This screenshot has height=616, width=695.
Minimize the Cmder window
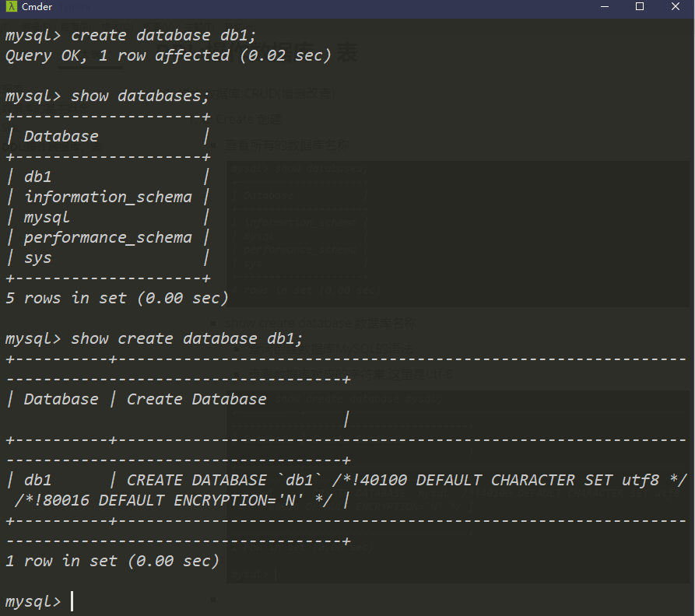click(x=605, y=7)
